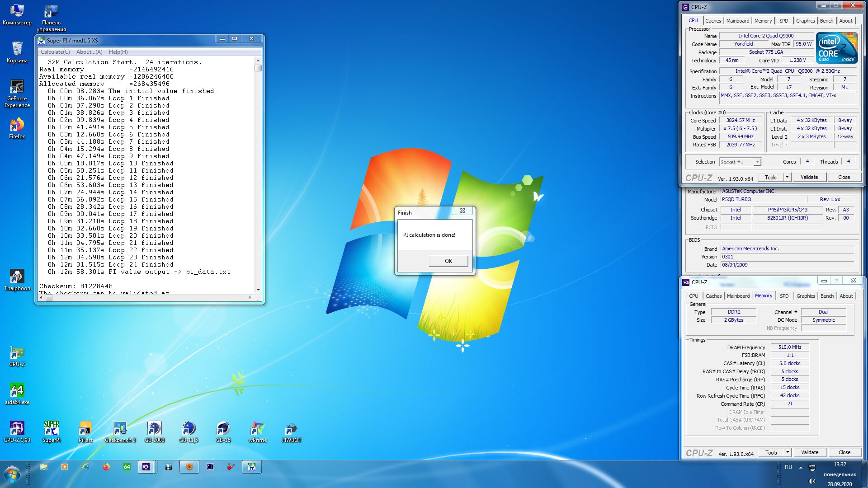Launch Internet Explorer from the taskbar

pos(85,467)
